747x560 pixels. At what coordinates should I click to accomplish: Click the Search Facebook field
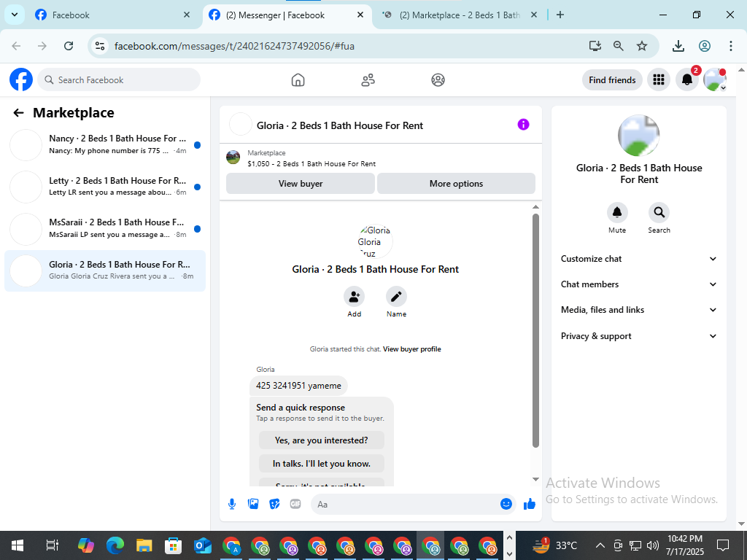click(x=119, y=79)
